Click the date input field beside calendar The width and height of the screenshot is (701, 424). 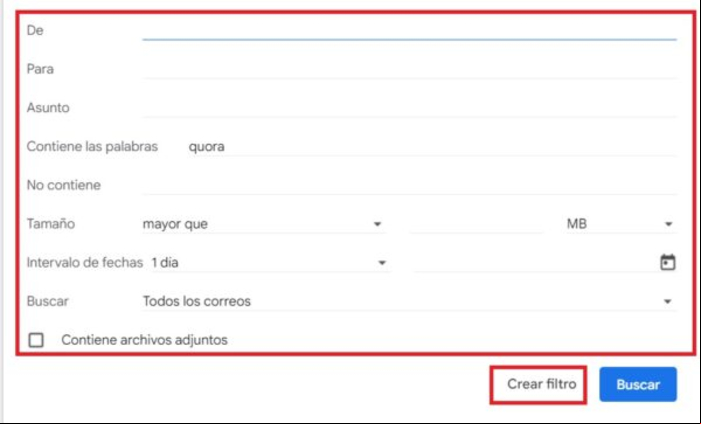click(x=535, y=263)
